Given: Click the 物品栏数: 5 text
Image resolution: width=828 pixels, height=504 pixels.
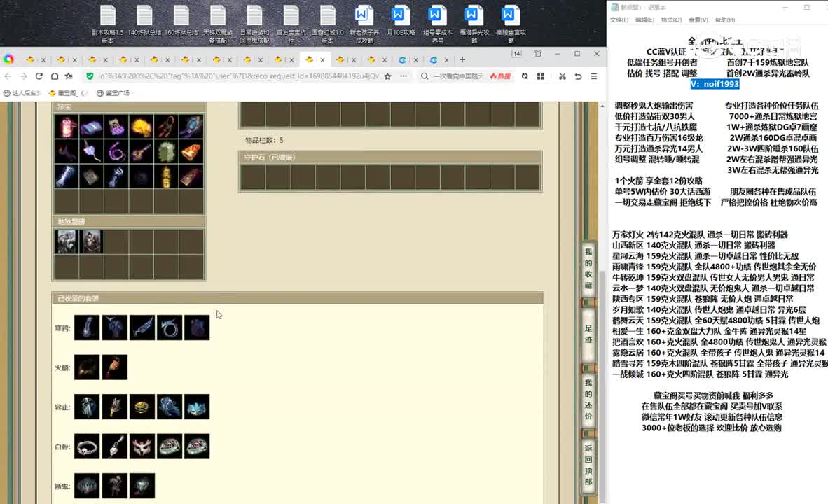Looking at the screenshot, I should click(x=264, y=141).
